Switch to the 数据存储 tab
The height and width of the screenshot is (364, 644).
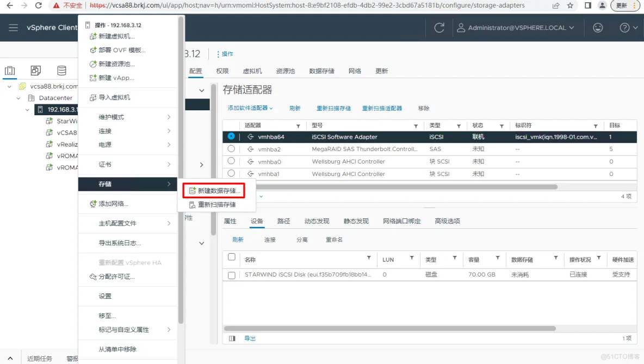click(x=321, y=71)
